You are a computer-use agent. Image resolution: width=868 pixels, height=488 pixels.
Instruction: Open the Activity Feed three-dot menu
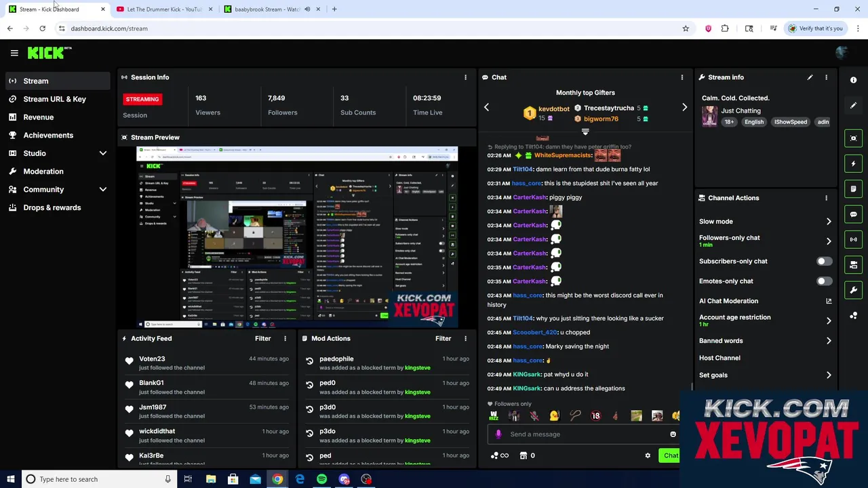(x=285, y=338)
